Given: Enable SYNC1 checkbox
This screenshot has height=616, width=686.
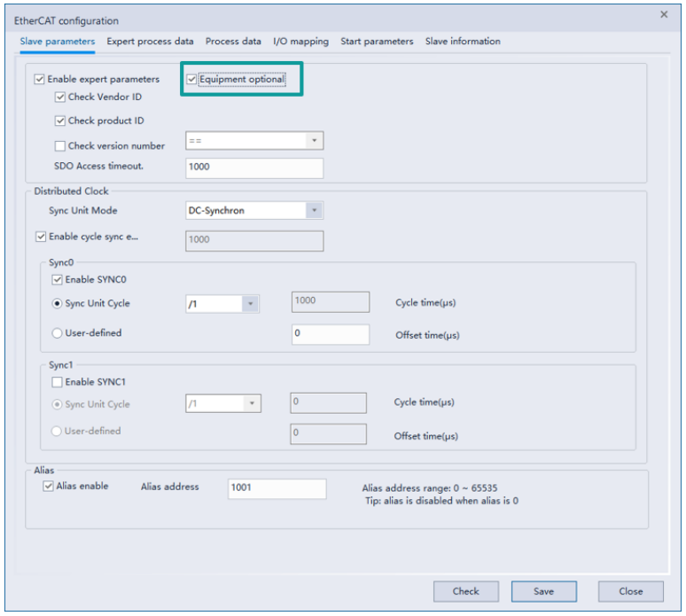Looking at the screenshot, I should (58, 383).
